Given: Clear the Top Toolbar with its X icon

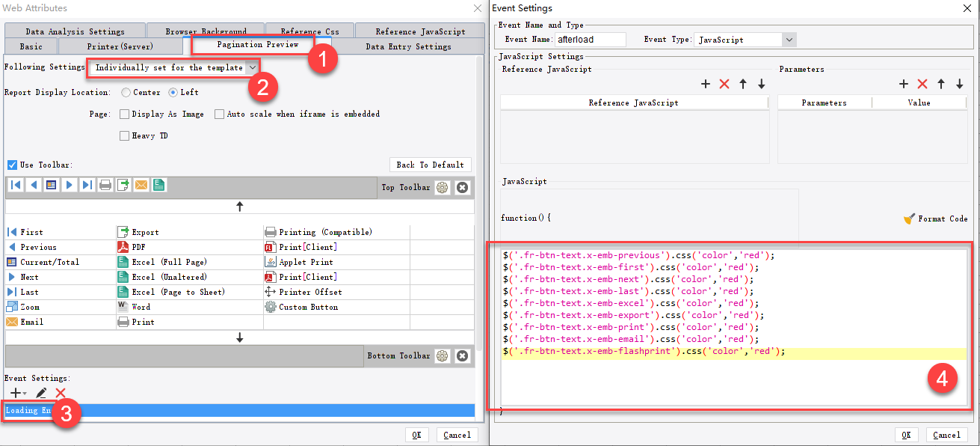Looking at the screenshot, I should point(463,187).
